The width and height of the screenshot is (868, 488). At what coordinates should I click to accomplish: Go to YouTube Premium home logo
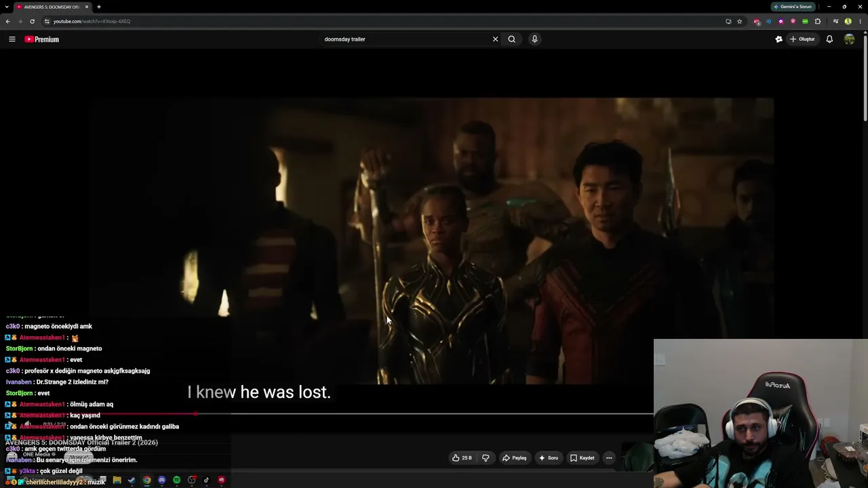coord(42,39)
